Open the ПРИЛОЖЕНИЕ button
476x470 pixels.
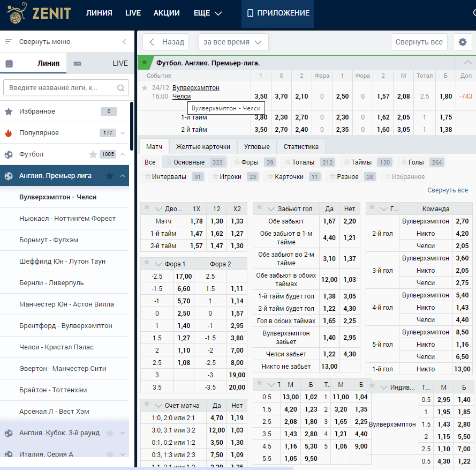pyautogui.click(x=278, y=14)
